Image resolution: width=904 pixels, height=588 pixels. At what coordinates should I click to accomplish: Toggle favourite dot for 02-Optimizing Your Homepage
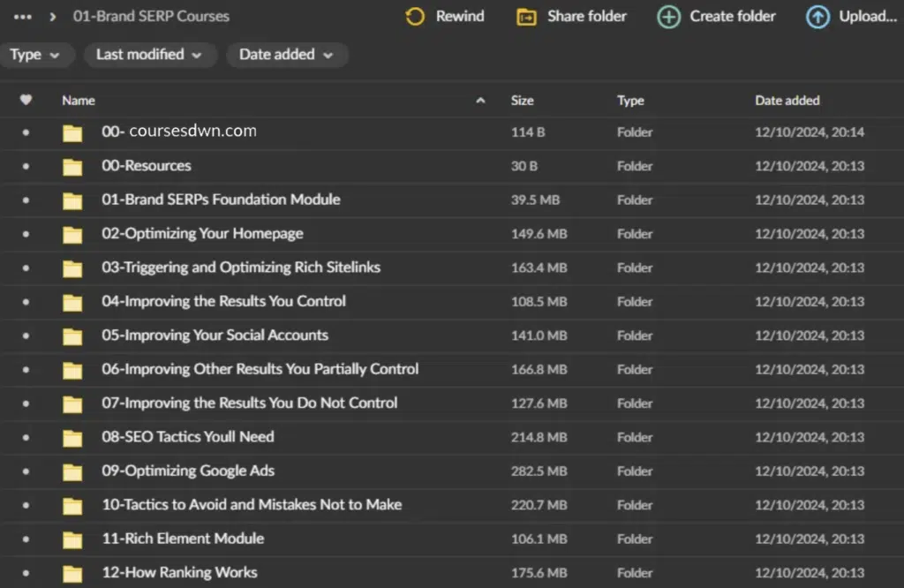tap(26, 234)
